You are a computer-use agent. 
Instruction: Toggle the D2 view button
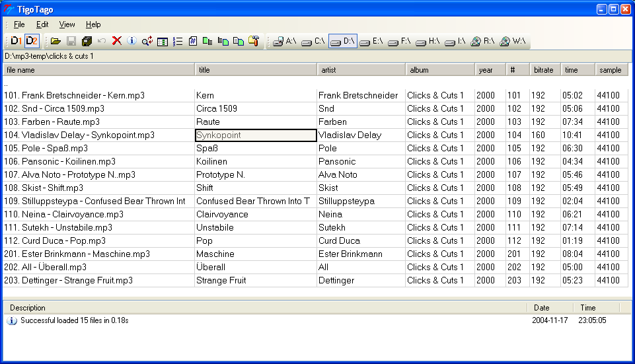(32, 41)
